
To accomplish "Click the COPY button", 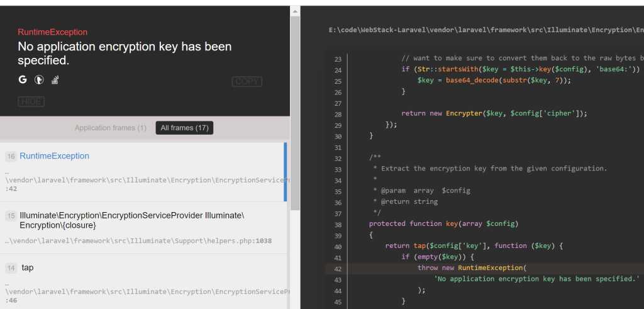I will click(247, 81).
